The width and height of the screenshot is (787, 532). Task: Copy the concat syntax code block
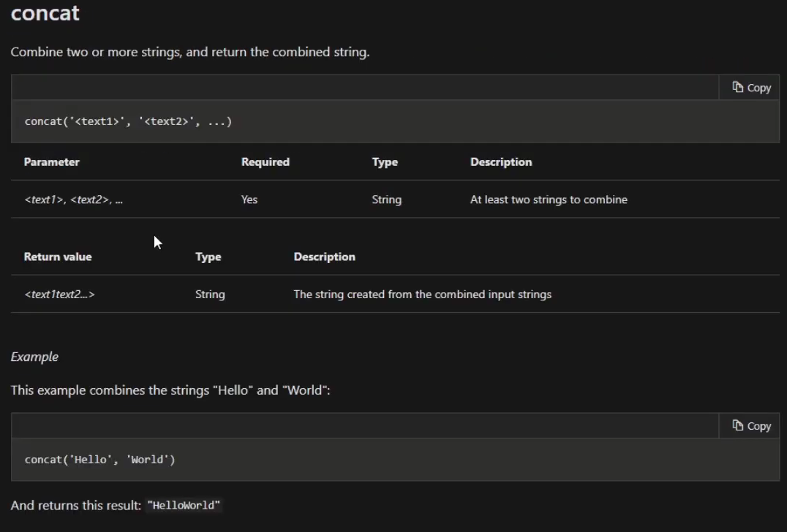750,88
